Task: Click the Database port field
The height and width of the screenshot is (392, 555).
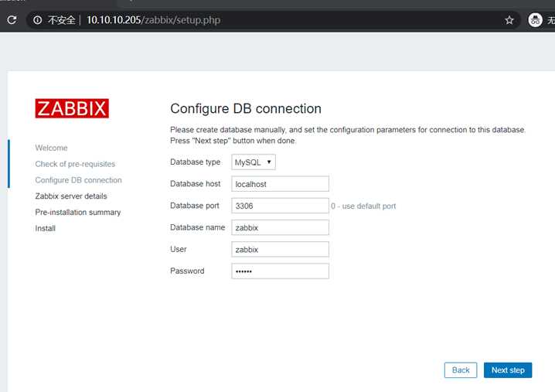Action: tap(280, 206)
